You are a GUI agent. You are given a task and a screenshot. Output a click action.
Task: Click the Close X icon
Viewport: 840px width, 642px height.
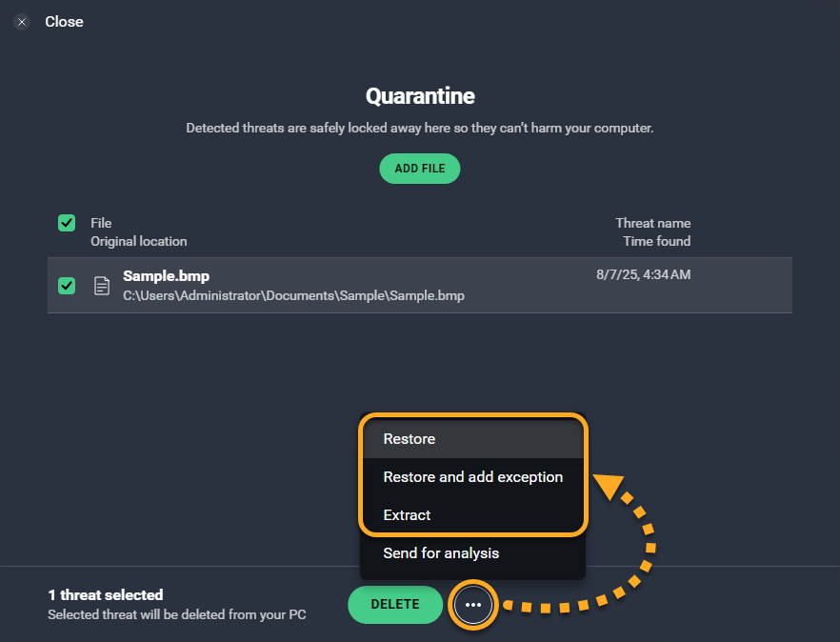[x=22, y=22]
